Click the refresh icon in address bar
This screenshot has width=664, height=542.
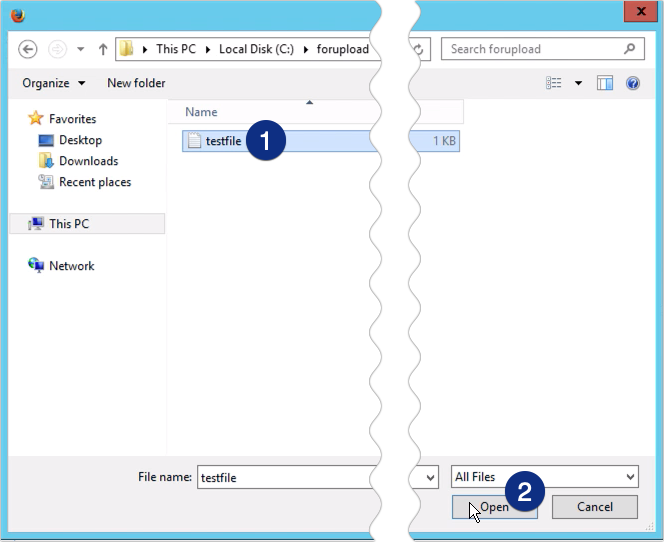pos(417,49)
